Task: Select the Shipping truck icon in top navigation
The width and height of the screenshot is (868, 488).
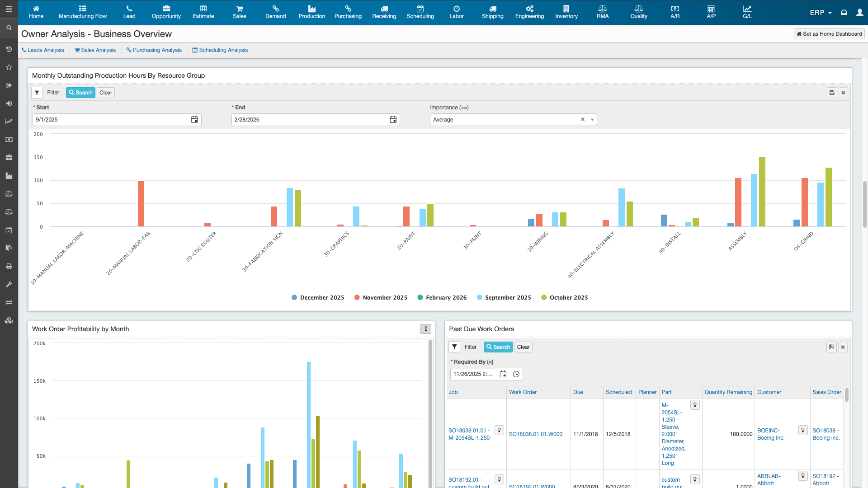Action: click(x=492, y=12)
